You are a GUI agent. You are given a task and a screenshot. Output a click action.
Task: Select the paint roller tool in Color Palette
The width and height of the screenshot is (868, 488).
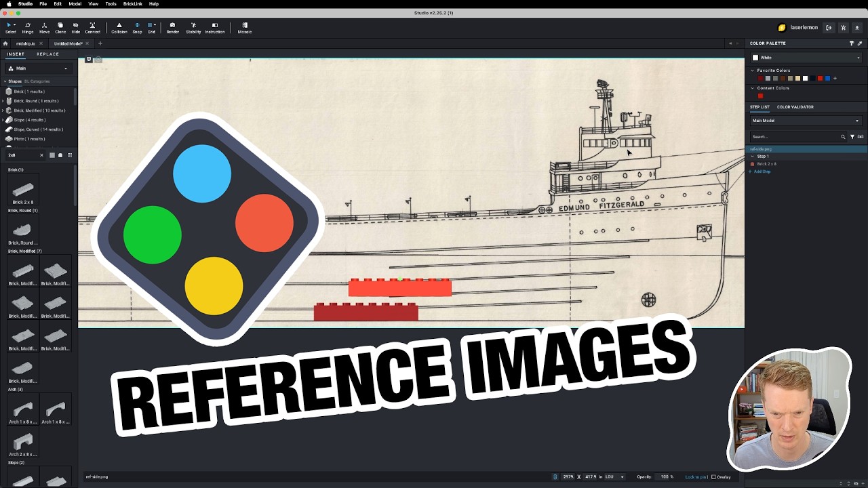point(852,43)
